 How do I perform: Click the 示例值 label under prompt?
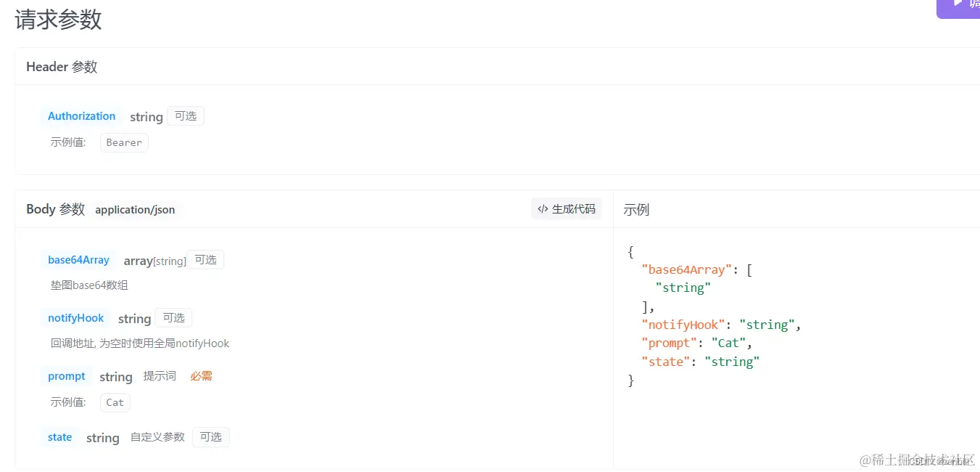(x=68, y=402)
